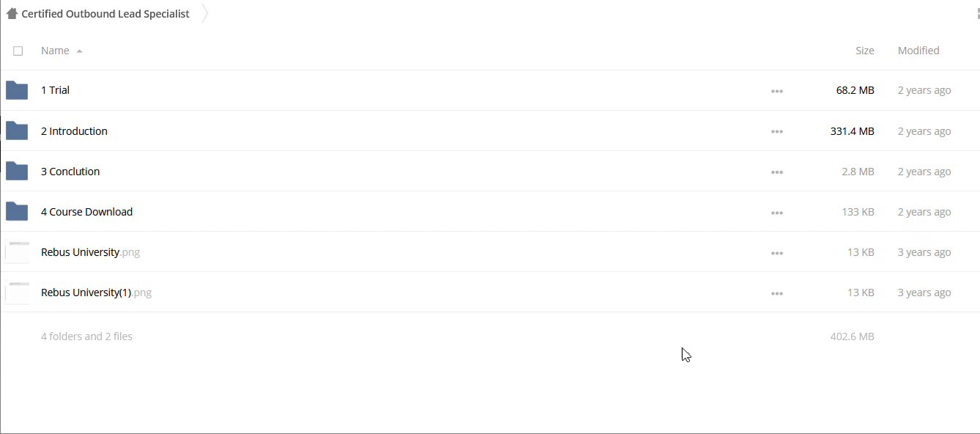Open more actions for Rebus University.png
Viewport: 980px width, 434px height.
coord(777,253)
